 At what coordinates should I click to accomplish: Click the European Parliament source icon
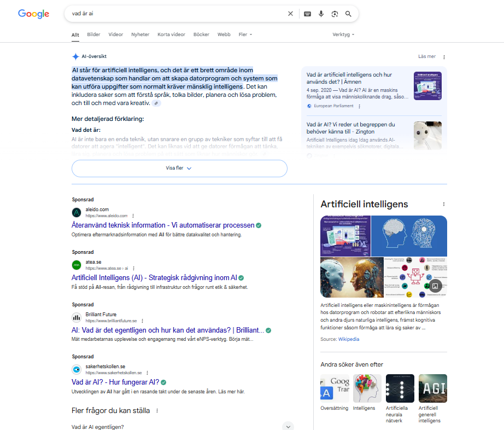309,106
